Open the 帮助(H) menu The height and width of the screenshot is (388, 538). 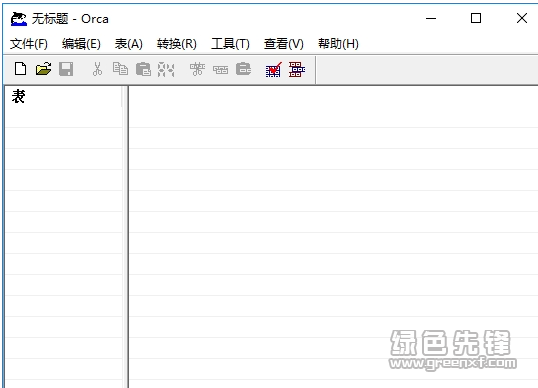point(338,44)
